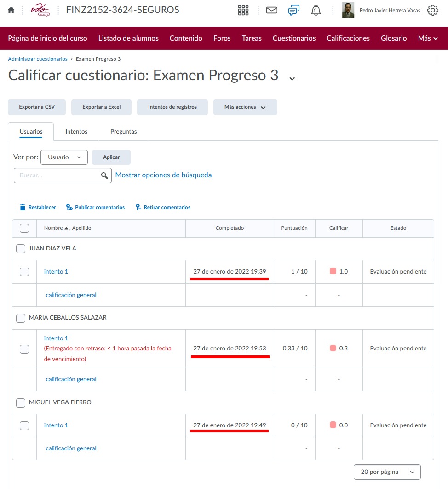Open the course selector grid icon
The image size is (448, 489).
point(243,10)
